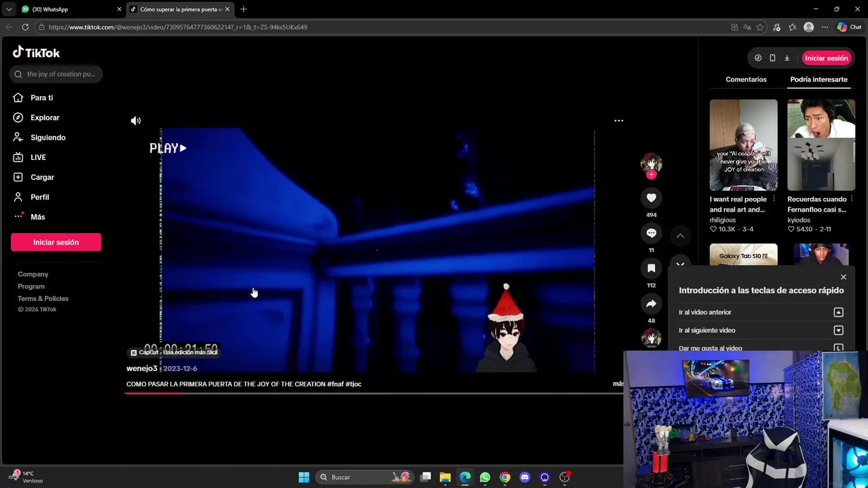Open File Explorer from the taskbar
This screenshot has height=488, width=868.
click(445, 477)
